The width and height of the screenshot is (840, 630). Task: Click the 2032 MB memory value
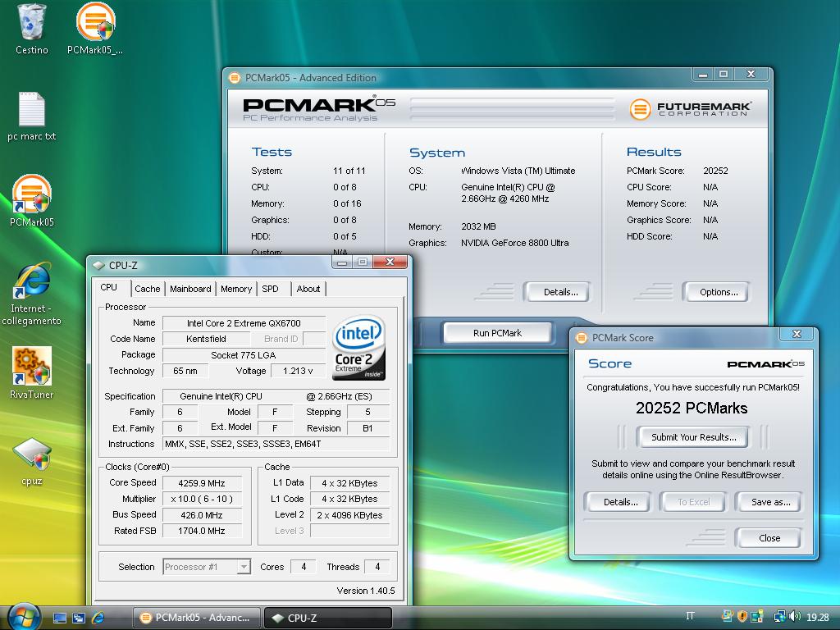click(478, 226)
